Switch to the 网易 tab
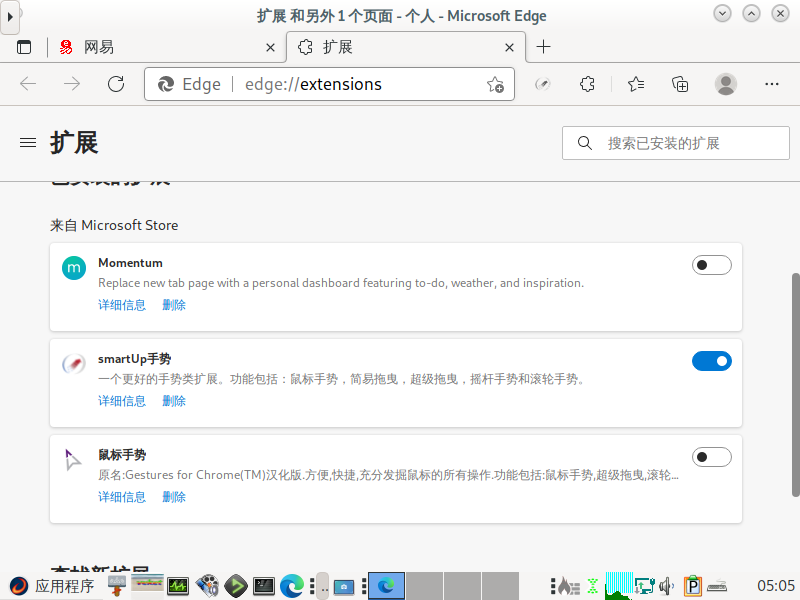 pyautogui.click(x=166, y=47)
